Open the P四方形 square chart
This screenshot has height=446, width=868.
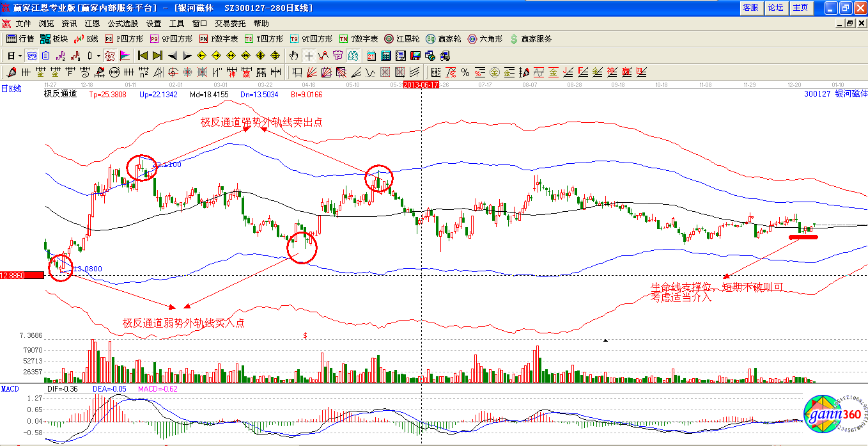click(x=125, y=39)
